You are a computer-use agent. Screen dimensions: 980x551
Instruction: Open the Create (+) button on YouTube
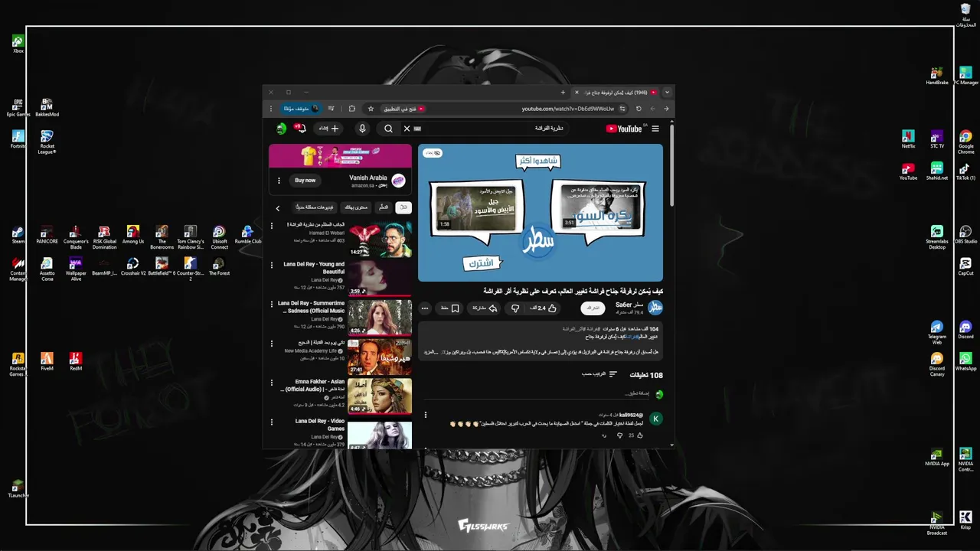[x=329, y=129]
